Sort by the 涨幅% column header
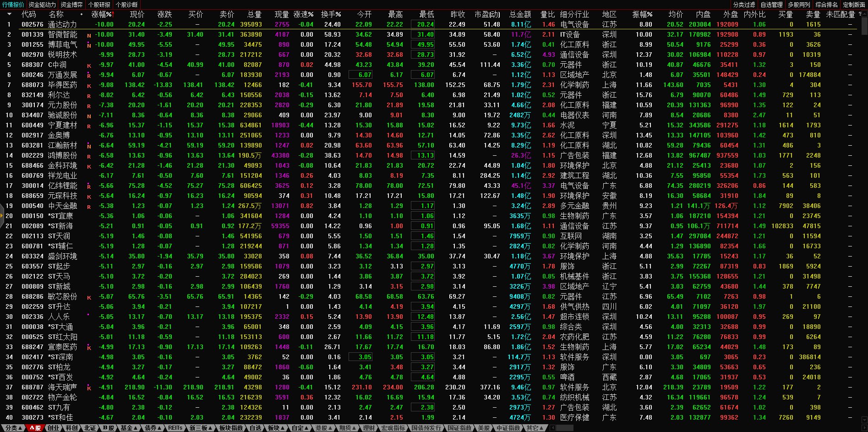Viewport: 868px width, 432px height. (102, 14)
